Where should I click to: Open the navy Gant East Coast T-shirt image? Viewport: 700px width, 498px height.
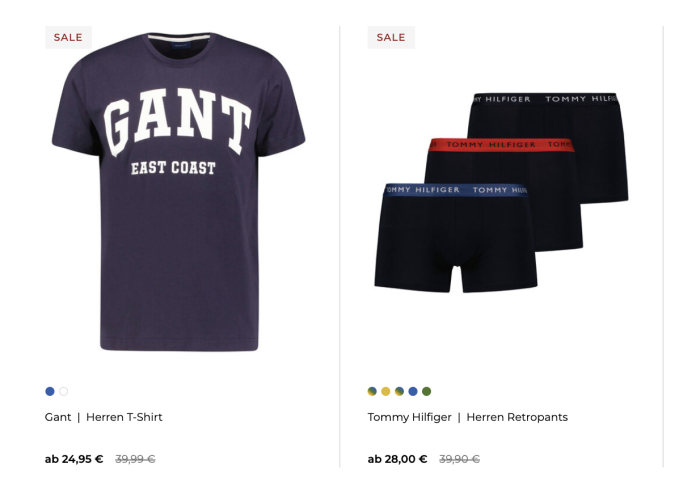tap(179, 192)
